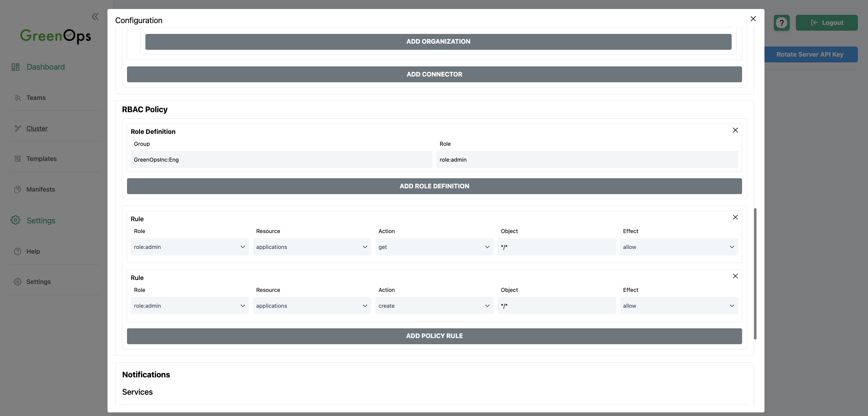Click the Logout button

(x=827, y=23)
